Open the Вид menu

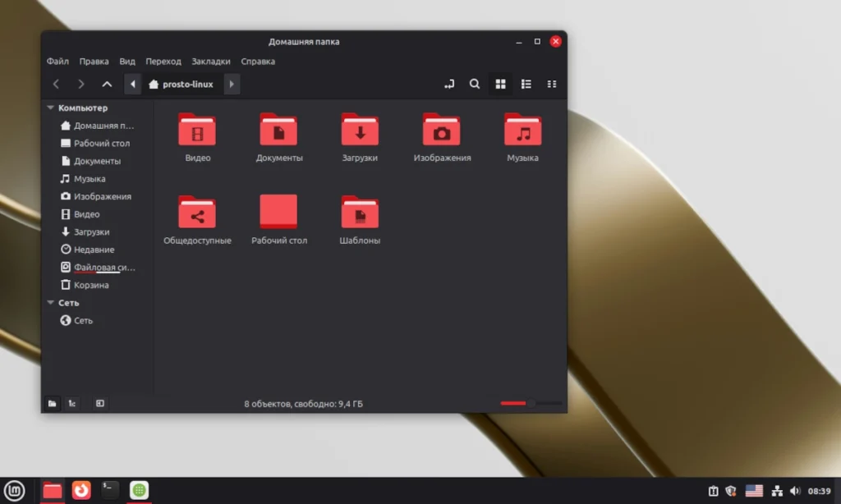tap(127, 61)
